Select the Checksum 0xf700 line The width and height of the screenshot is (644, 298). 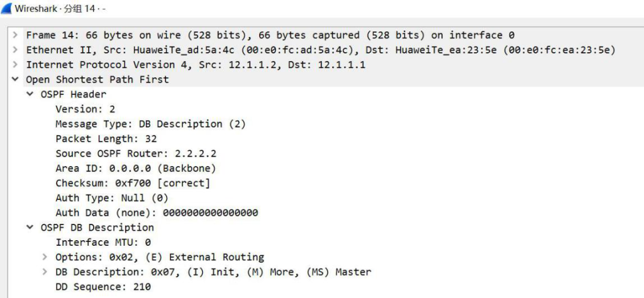[133, 183]
